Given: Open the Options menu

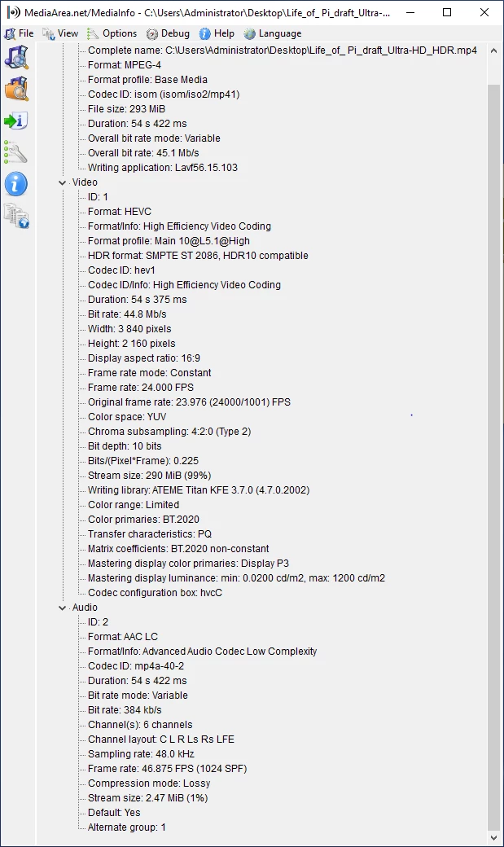Looking at the screenshot, I should (x=112, y=33).
